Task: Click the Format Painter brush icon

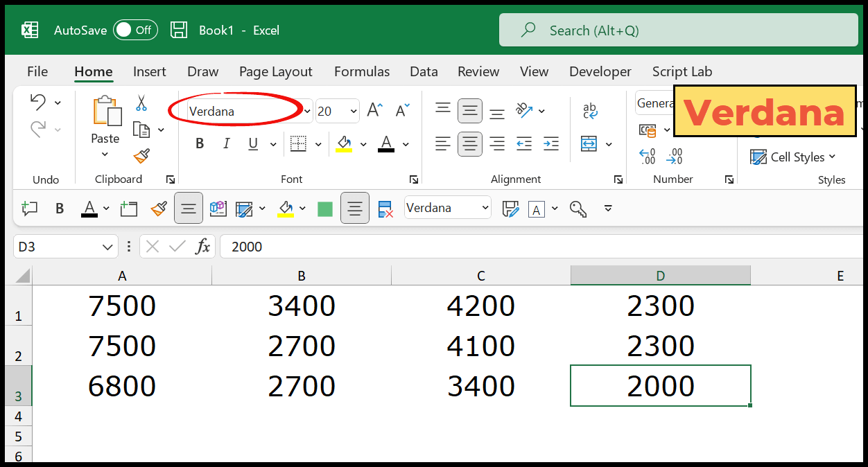Action: (141, 156)
